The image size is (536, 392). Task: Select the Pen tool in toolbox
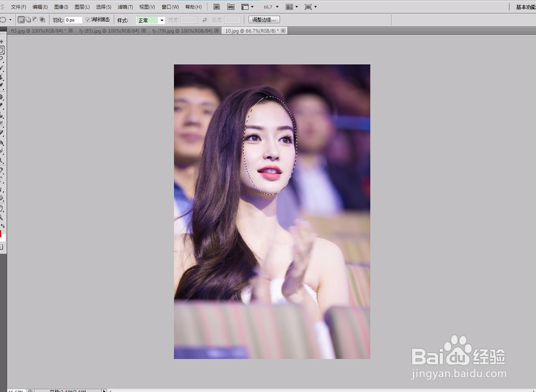click(x=2, y=170)
